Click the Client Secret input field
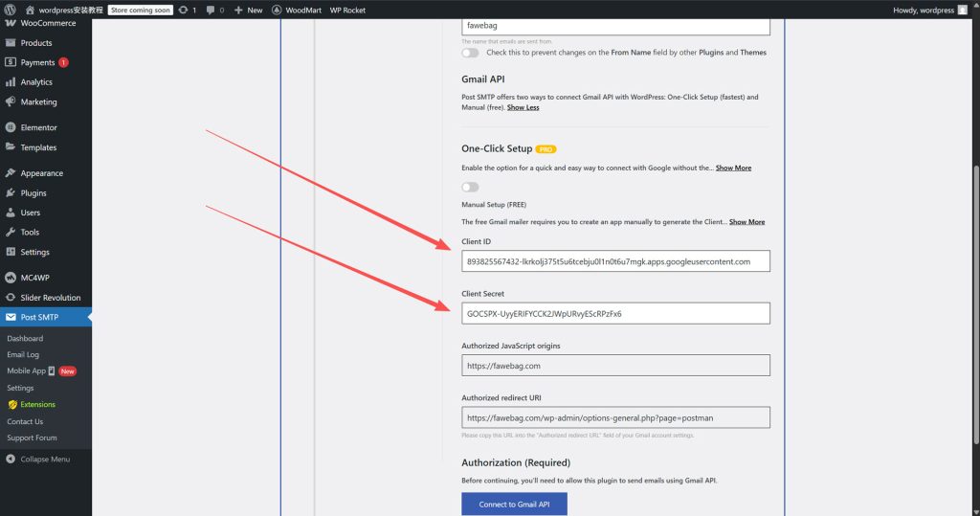Image resolution: width=980 pixels, height=516 pixels. (x=615, y=313)
